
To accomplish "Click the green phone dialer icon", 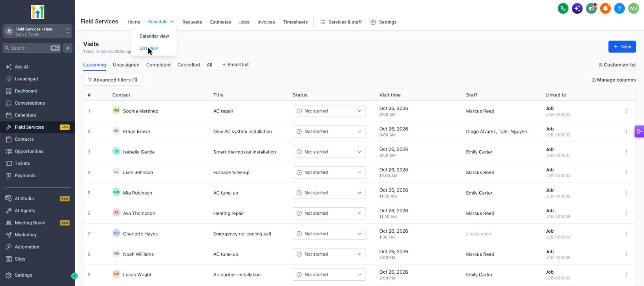I will coord(563,8).
